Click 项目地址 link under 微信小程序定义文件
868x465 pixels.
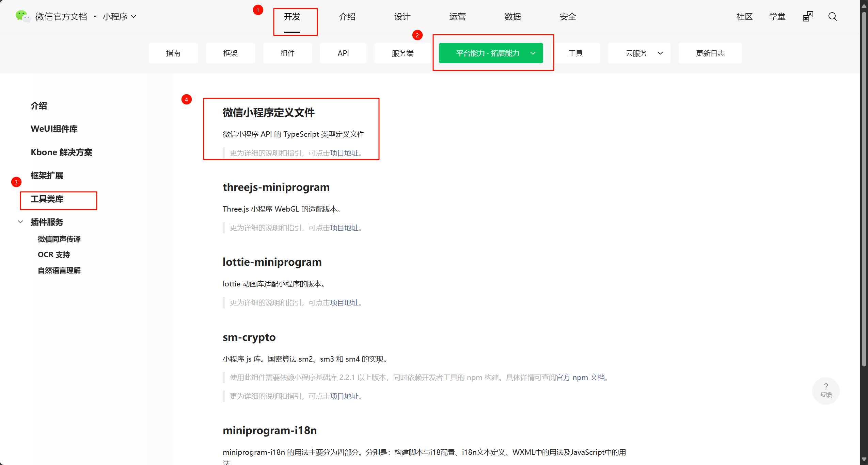pyautogui.click(x=344, y=153)
